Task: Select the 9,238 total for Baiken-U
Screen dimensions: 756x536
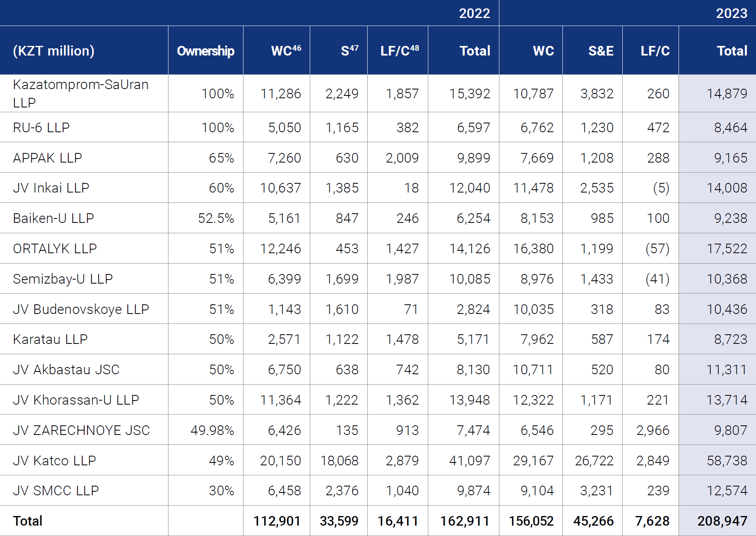Action: (730, 218)
